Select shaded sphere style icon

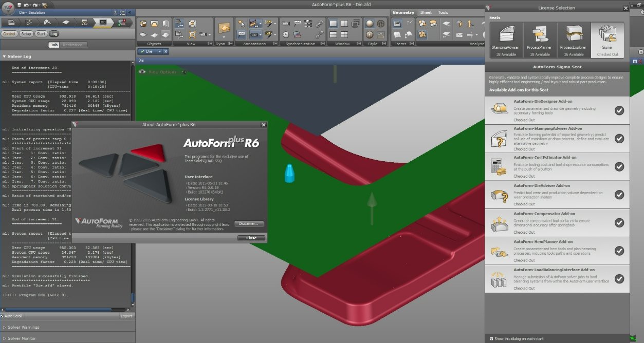[x=370, y=24]
